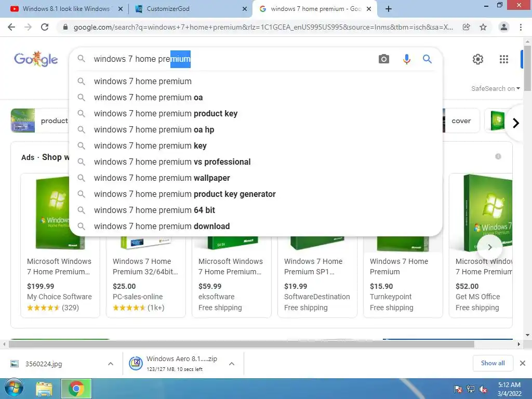Reload the current page

tap(45, 27)
